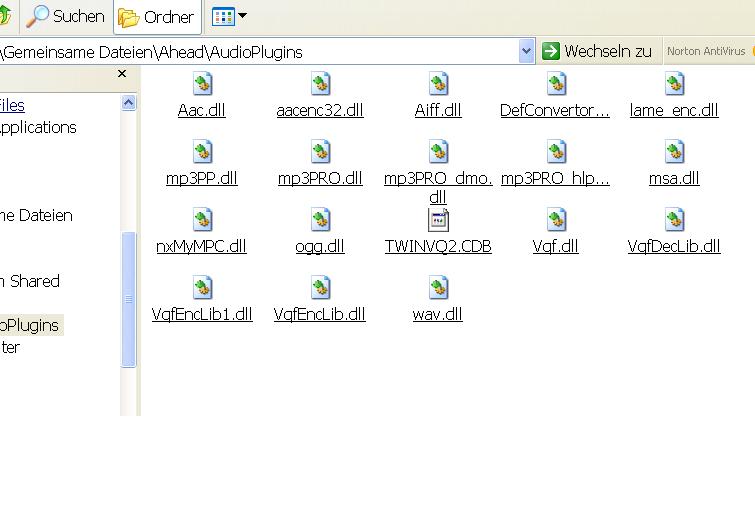Click the mp3PRO.dll file icon
This screenshot has width=755, height=516.
pyautogui.click(x=320, y=152)
